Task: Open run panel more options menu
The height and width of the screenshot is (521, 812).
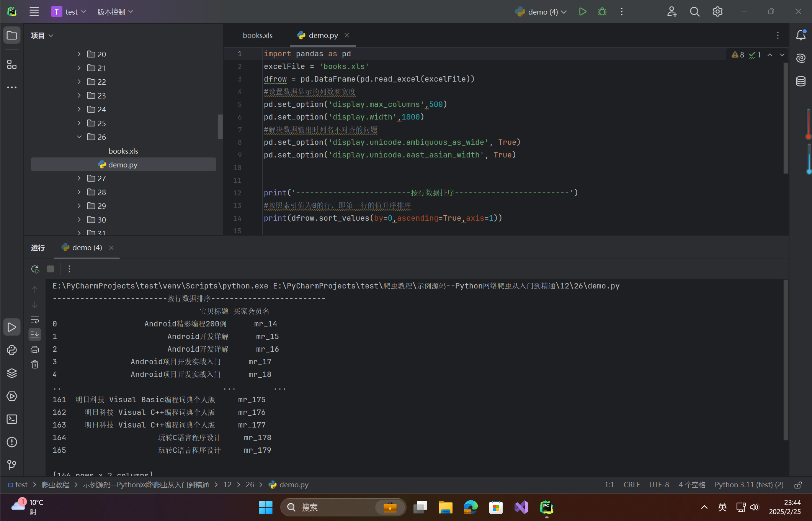Action: (69, 269)
